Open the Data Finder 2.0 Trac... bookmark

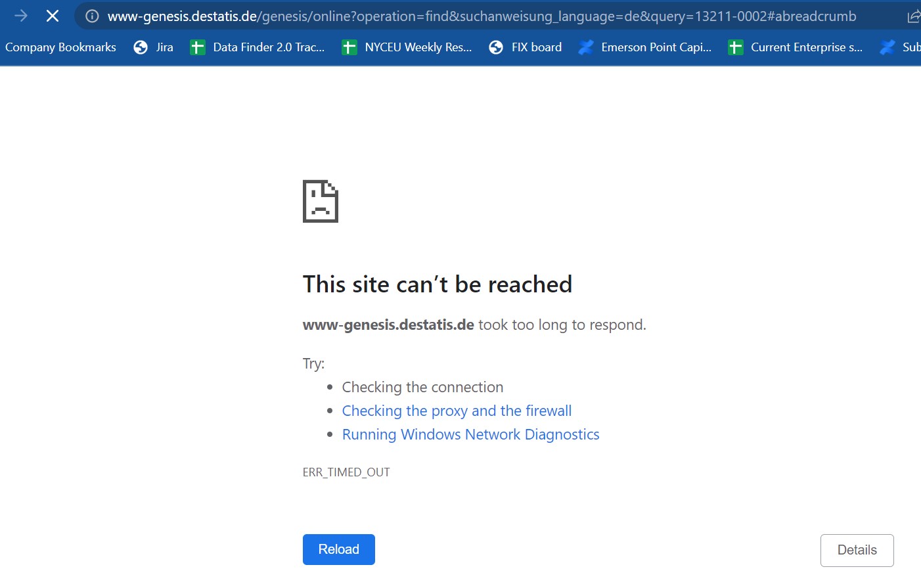point(258,47)
